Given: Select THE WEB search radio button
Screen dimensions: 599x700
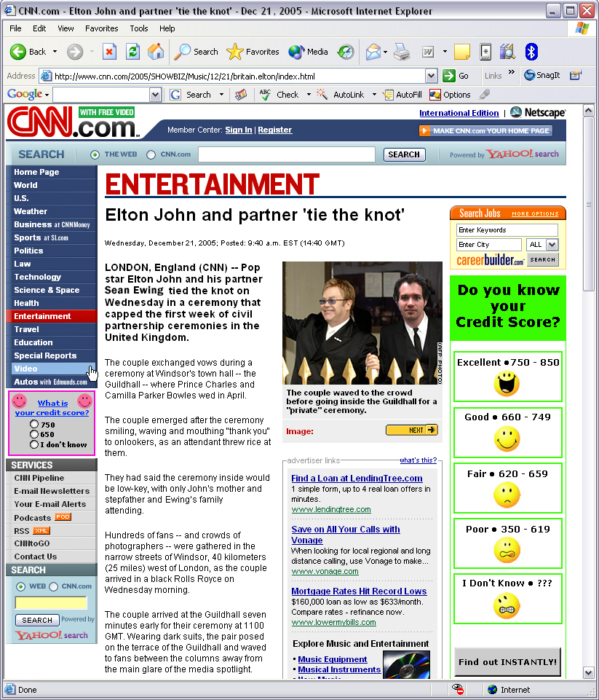Looking at the screenshot, I should click(x=95, y=155).
